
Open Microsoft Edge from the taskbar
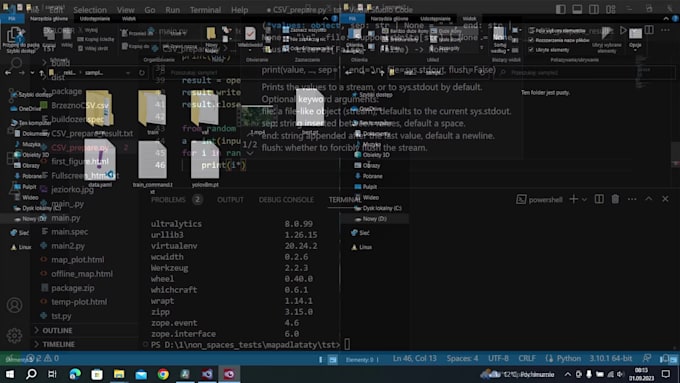click(75, 374)
